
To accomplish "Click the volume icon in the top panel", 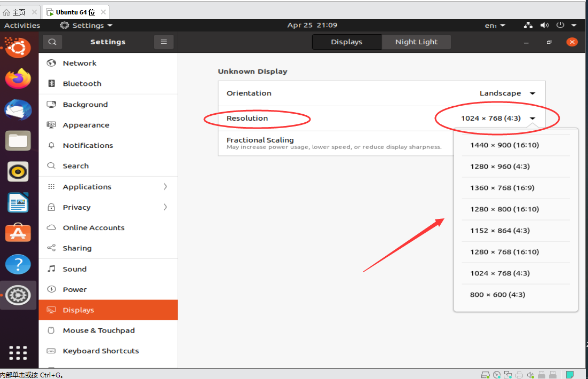I will (544, 25).
